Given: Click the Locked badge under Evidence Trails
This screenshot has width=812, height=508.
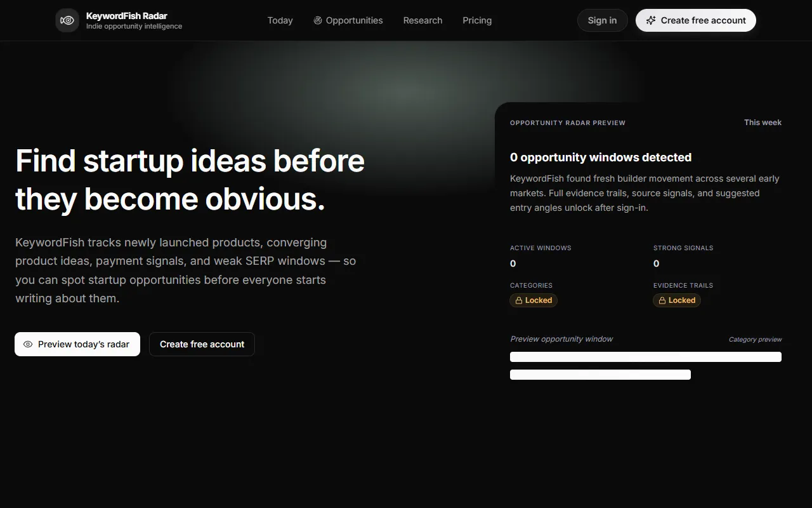Looking at the screenshot, I should pos(677,300).
